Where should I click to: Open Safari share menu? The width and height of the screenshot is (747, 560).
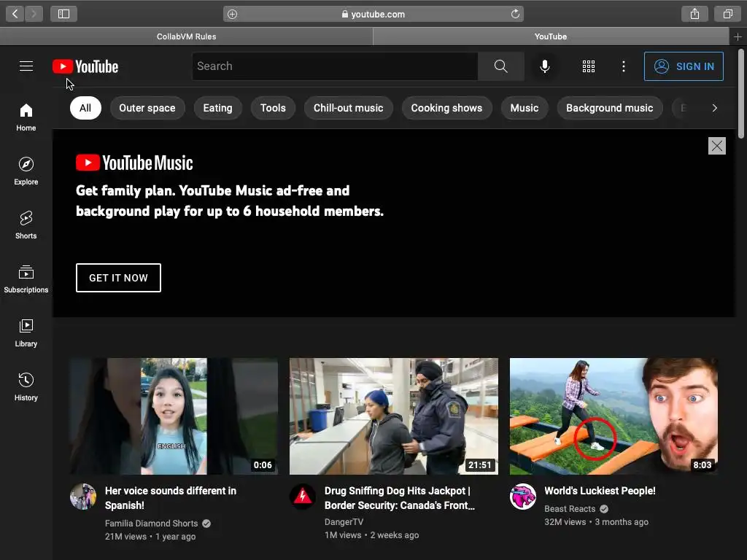(x=694, y=14)
